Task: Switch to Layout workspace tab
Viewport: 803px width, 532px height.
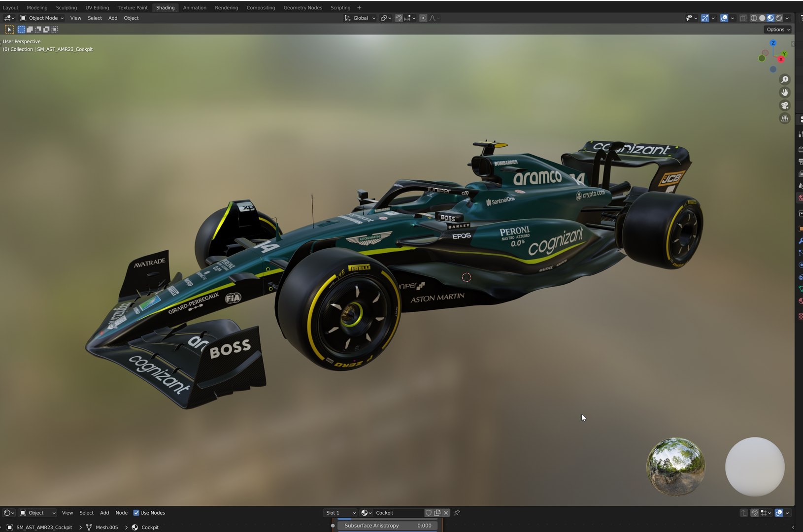Action: (10, 7)
